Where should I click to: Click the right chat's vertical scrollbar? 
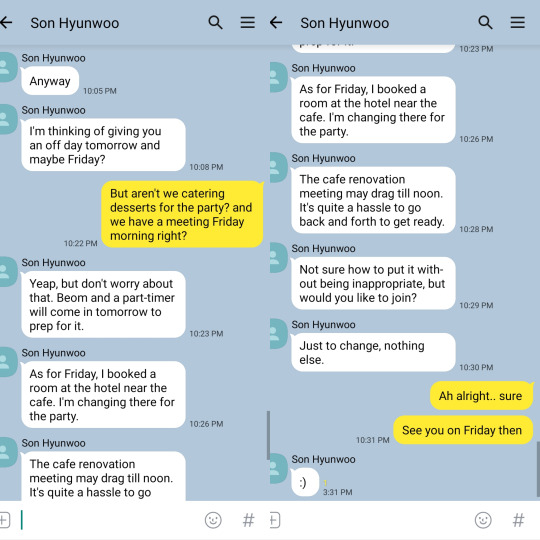538,469
